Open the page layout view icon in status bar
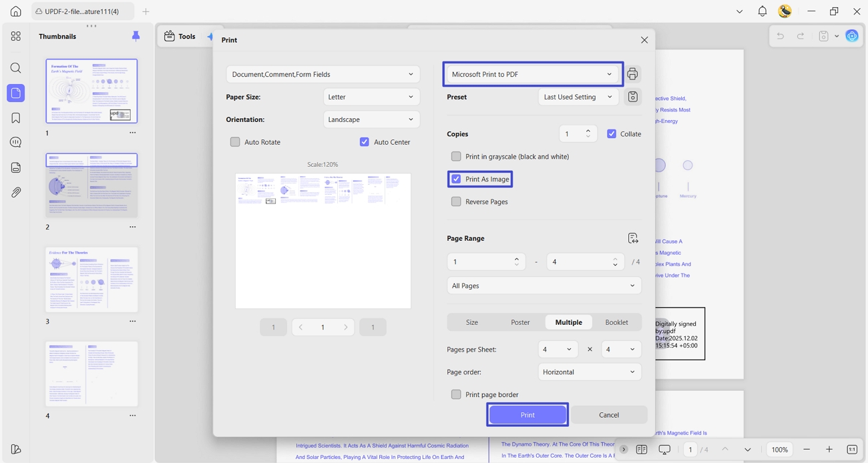This screenshot has height=463, width=868. coord(642,450)
